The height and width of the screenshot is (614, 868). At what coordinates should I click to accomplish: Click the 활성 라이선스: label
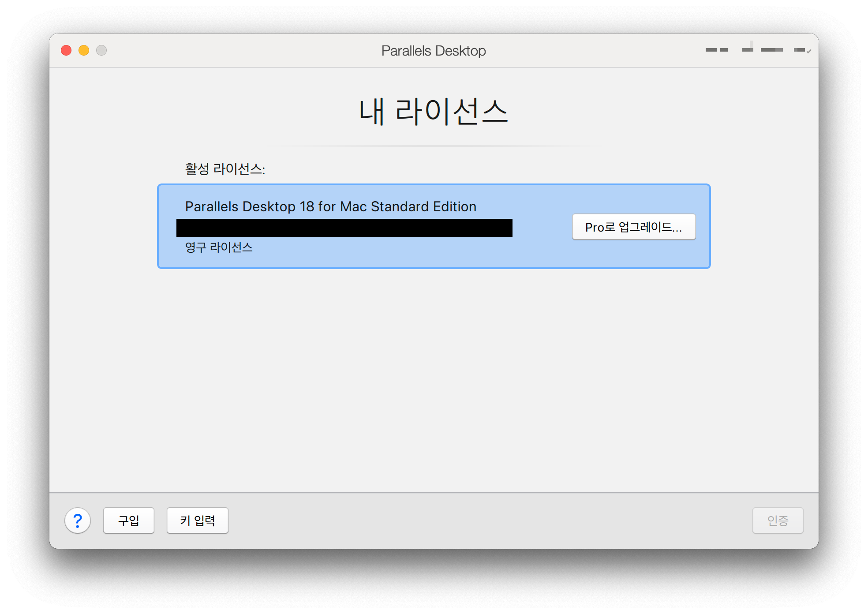pyautogui.click(x=225, y=169)
